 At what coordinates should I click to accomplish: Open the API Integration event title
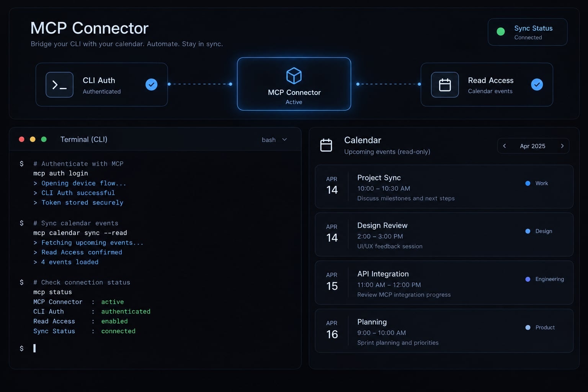coord(383,274)
